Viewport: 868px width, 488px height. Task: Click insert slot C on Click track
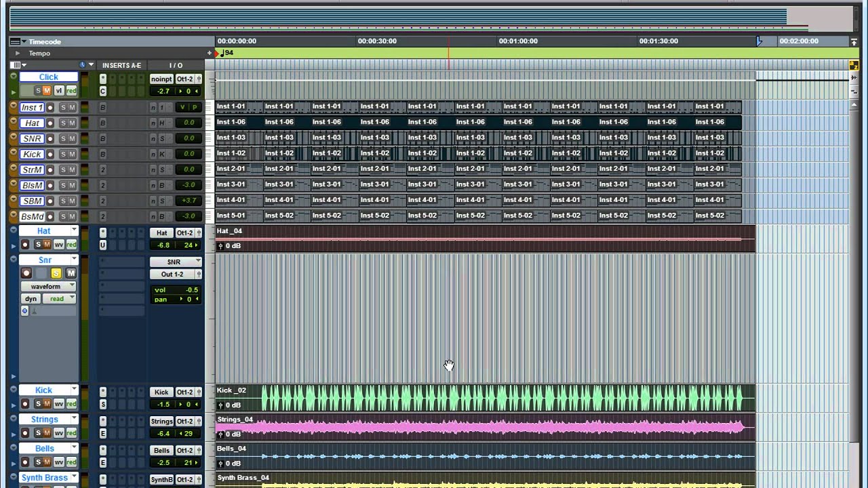coord(103,91)
